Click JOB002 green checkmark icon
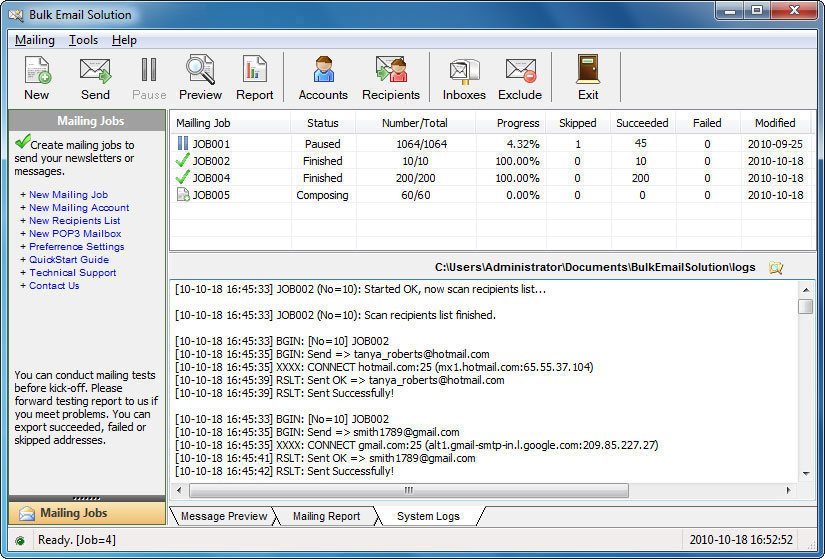 click(183, 161)
